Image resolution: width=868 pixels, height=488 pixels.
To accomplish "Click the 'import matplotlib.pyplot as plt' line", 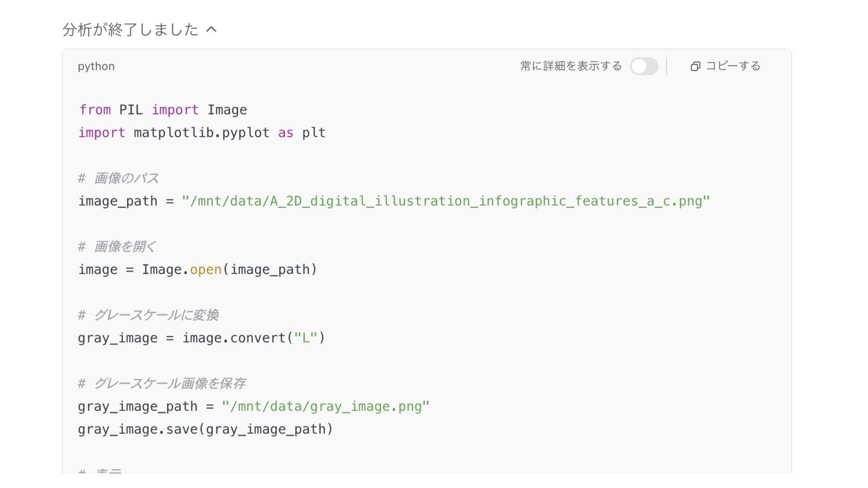I will [202, 133].
